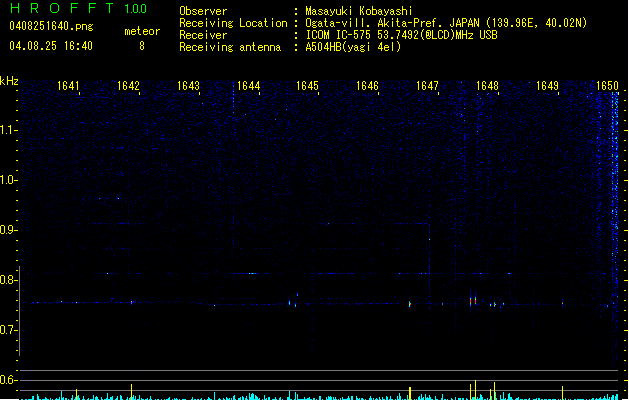Screen dimensions: 629x400
Task: Click the 1641 time axis label
Action: 68,86
